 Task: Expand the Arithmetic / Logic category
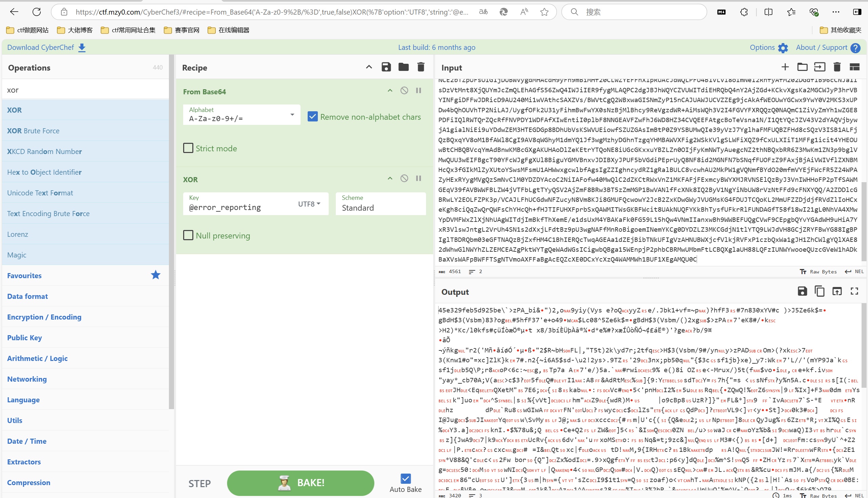coord(85,359)
